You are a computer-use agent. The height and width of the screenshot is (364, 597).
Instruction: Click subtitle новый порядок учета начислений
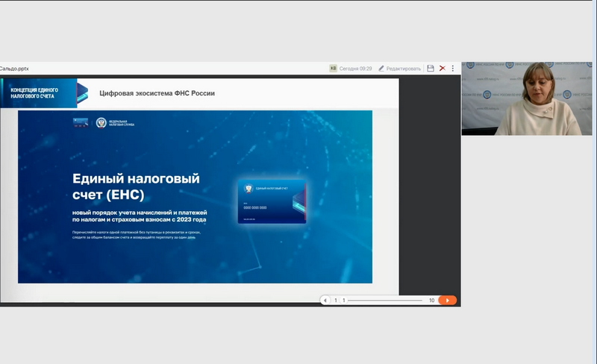(140, 216)
